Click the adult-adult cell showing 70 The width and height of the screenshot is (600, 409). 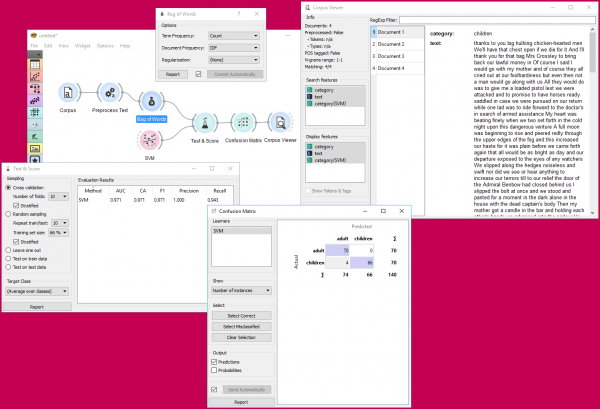point(337,250)
